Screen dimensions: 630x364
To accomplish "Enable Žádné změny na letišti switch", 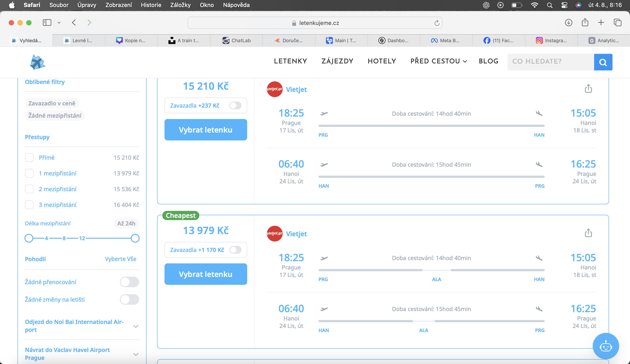I will pos(129,299).
